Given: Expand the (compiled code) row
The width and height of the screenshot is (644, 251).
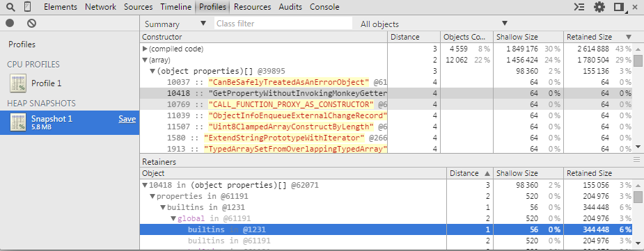Looking at the screenshot, I should tap(145, 49).
